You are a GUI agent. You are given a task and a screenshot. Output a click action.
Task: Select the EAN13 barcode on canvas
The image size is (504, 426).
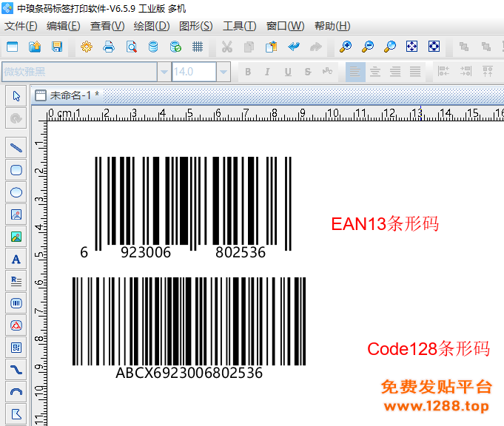click(187, 208)
